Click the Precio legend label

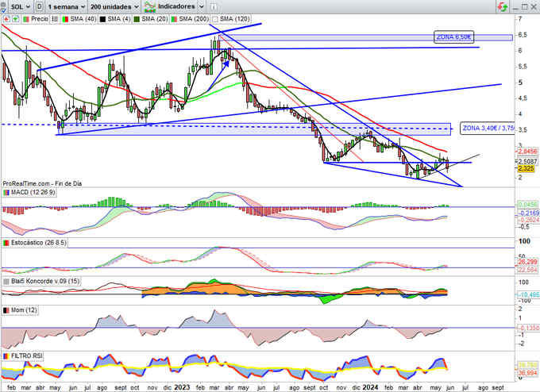(x=39, y=19)
